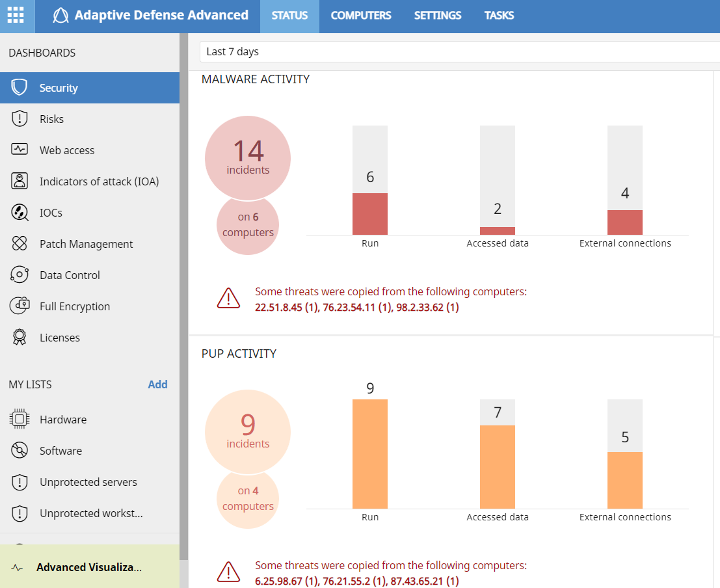Open the Data Control dashboard

[x=90, y=275]
